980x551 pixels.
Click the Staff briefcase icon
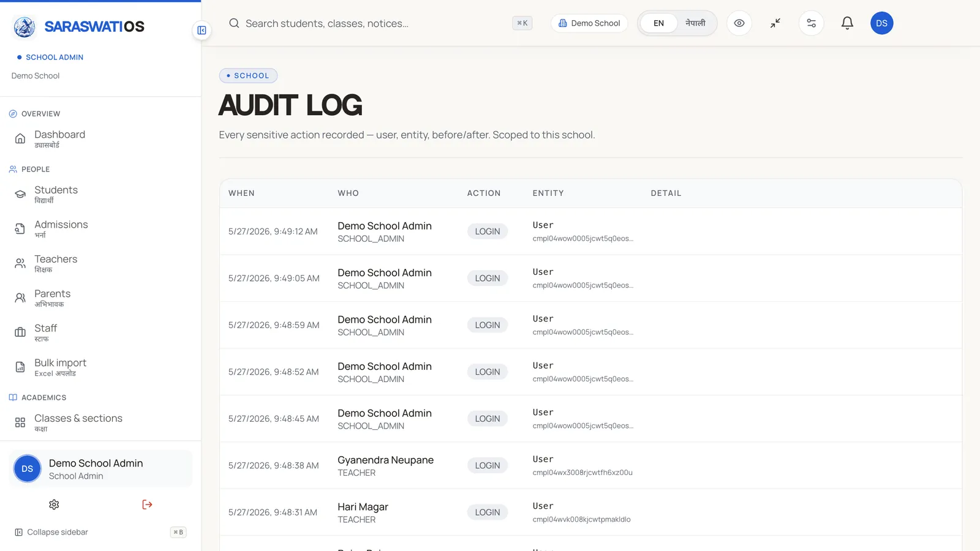coord(20,333)
